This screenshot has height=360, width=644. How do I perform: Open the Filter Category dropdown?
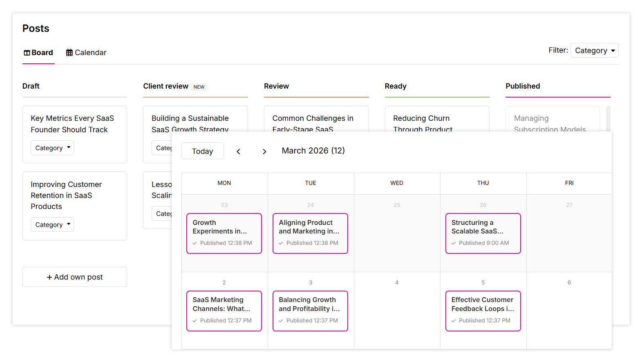[x=594, y=51]
